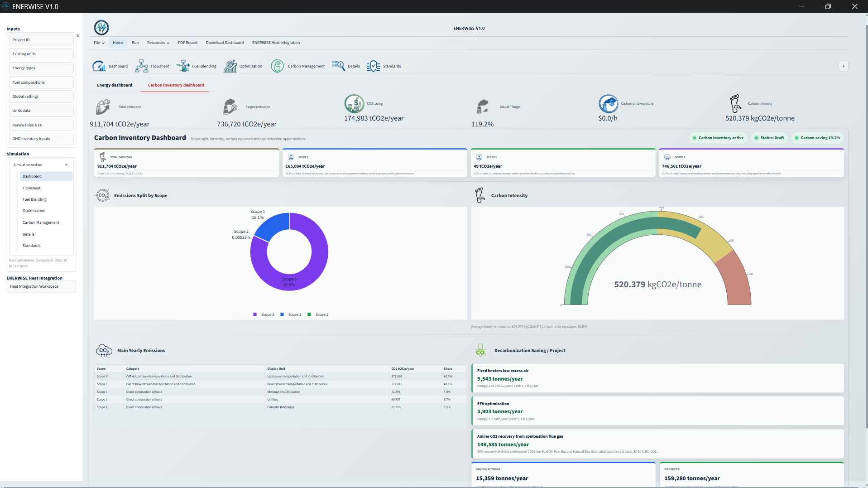
Task: Click the Scope 1 Atmospheric Distillation row
Action: coord(280,392)
